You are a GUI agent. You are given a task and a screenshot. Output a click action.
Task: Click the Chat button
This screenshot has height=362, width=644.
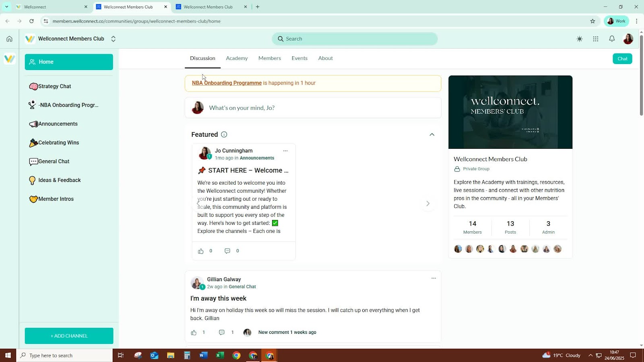(x=622, y=59)
